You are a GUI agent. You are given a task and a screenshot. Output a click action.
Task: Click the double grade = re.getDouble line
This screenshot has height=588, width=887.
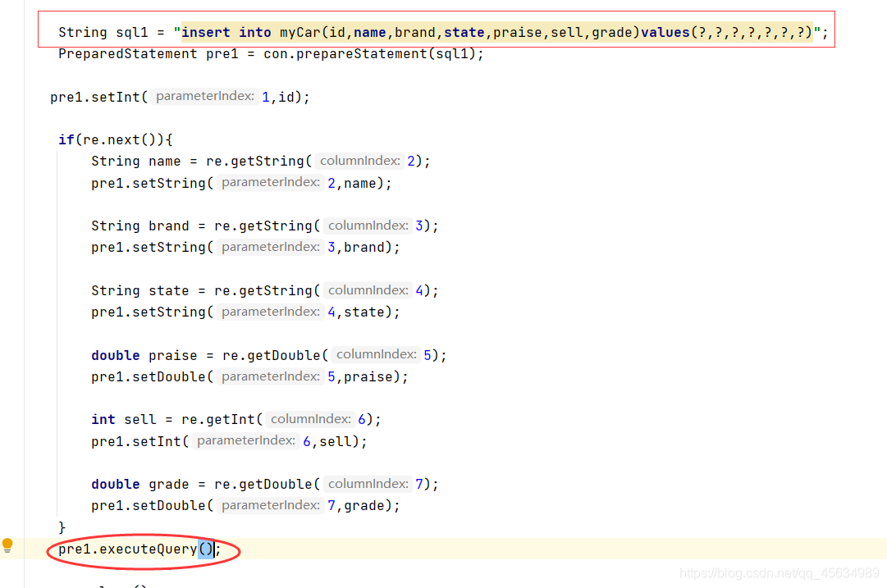tap(265, 483)
